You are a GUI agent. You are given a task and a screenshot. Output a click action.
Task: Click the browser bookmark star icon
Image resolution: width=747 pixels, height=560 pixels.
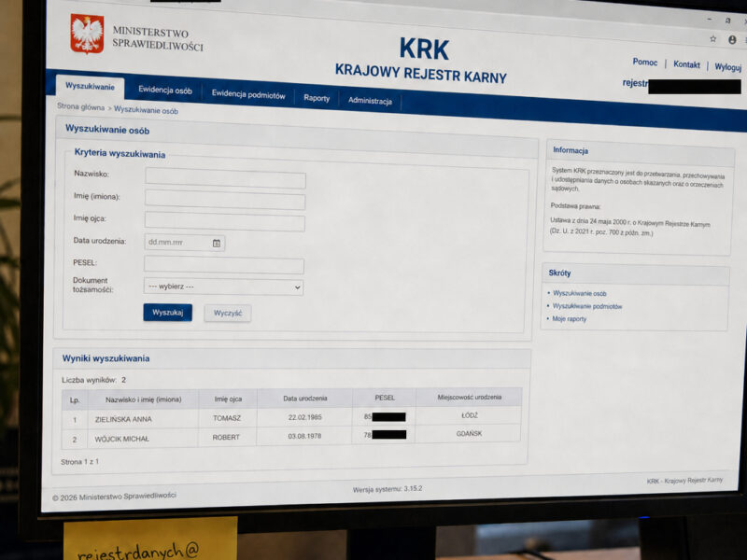click(713, 39)
